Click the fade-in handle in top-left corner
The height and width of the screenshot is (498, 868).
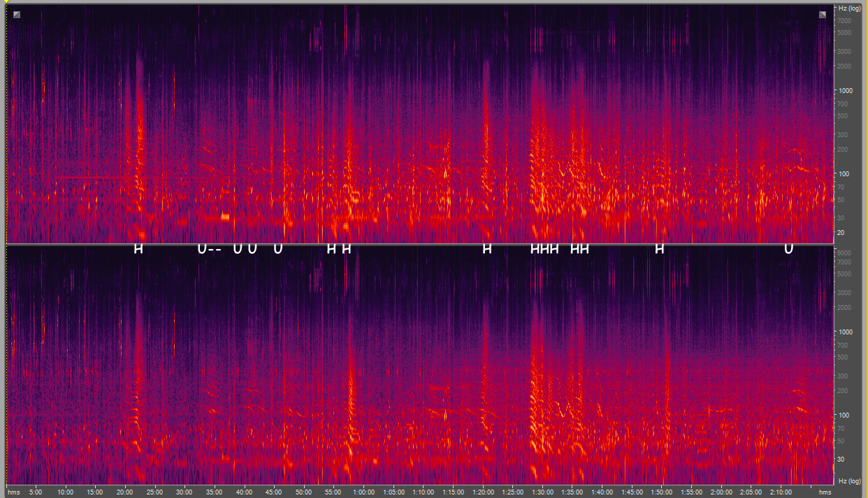[17, 15]
